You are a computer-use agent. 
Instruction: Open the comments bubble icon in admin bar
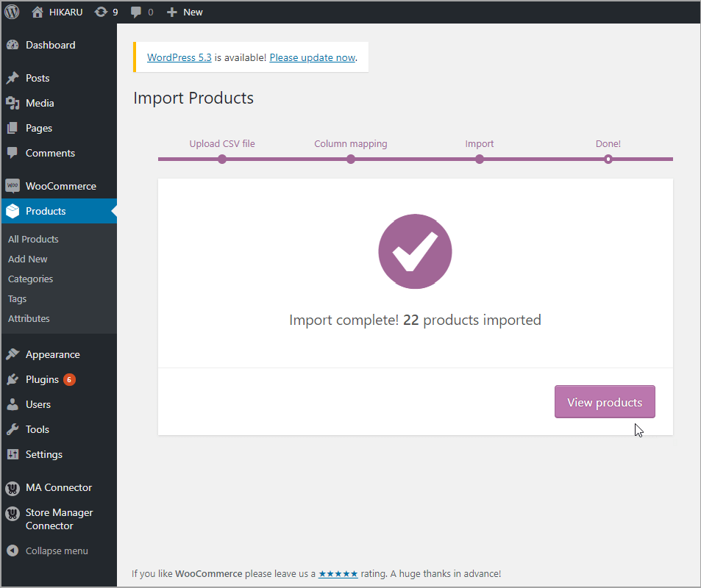pyautogui.click(x=136, y=12)
